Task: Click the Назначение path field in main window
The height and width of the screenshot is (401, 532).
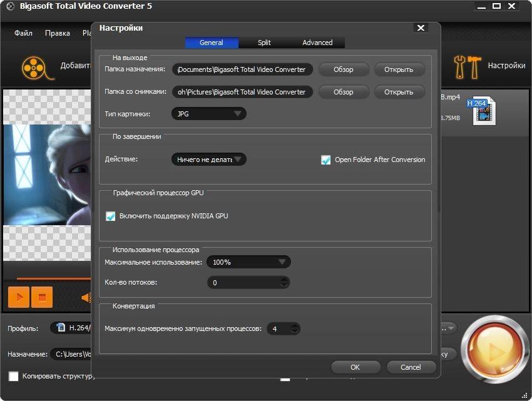Action: (71, 354)
